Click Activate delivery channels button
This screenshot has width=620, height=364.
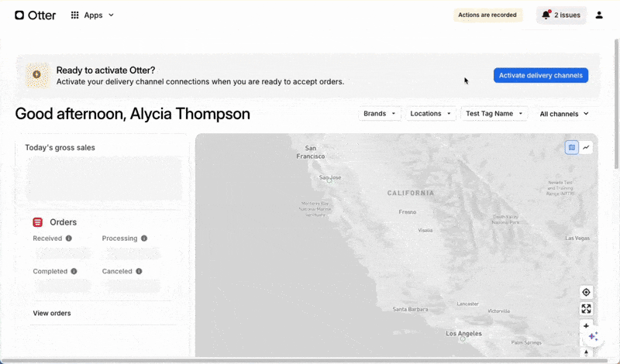(540, 75)
